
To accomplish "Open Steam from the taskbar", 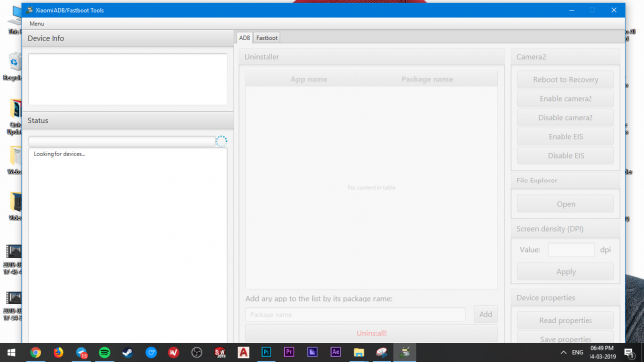I will 128,352.
